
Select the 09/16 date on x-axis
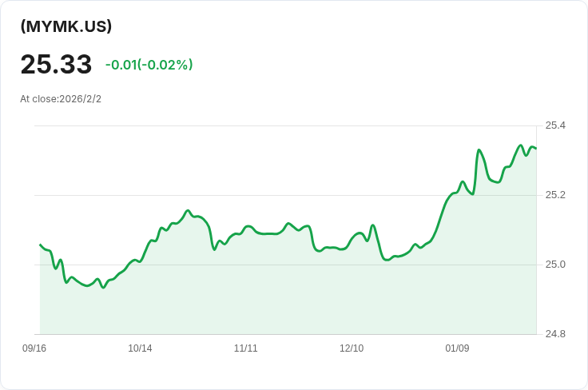34,348
